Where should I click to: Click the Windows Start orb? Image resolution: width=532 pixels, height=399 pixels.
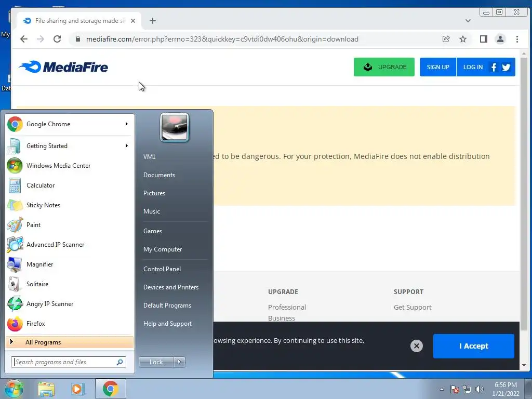coord(14,389)
